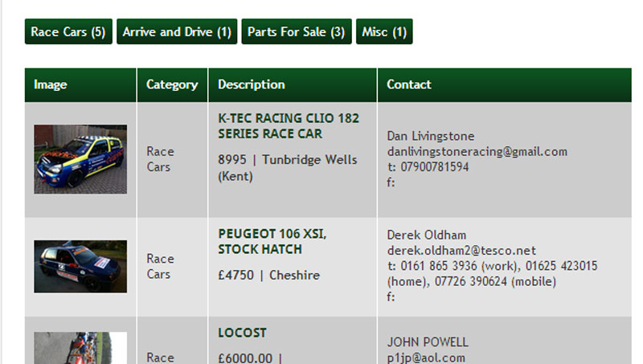Select Arrive and Drive (1) category
643x364 pixels.
pyautogui.click(x=177, y=31)
